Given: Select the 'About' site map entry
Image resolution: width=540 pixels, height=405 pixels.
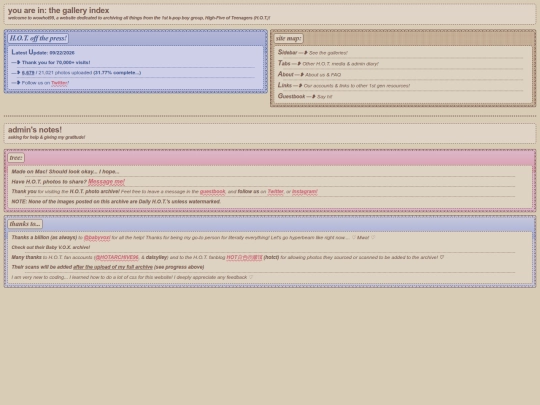Looking at the screenshot, I should pos(285,74).
